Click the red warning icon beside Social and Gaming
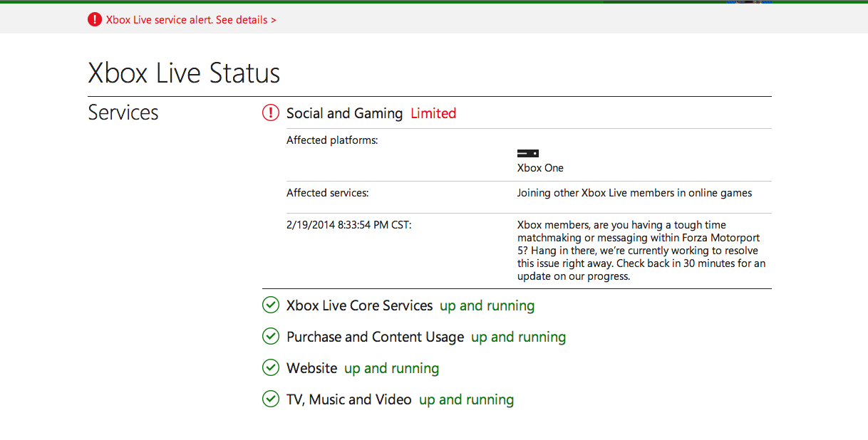Screen dimensions: 868x440 coord(271,112)
